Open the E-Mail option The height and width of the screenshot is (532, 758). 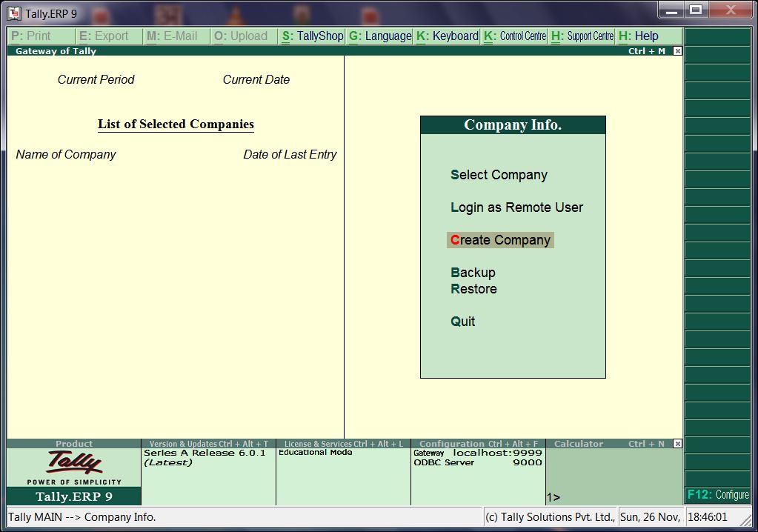click(x=176, y=36)
